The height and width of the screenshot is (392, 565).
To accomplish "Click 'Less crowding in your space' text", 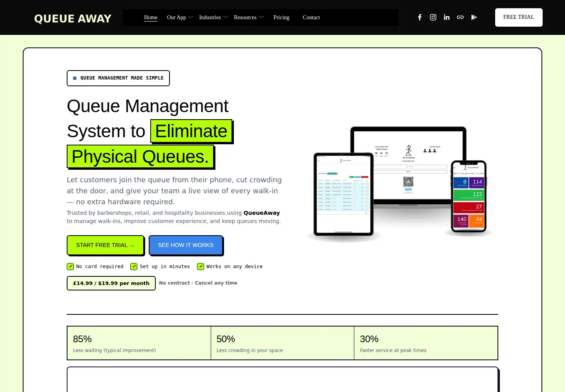I will [250, 350].
